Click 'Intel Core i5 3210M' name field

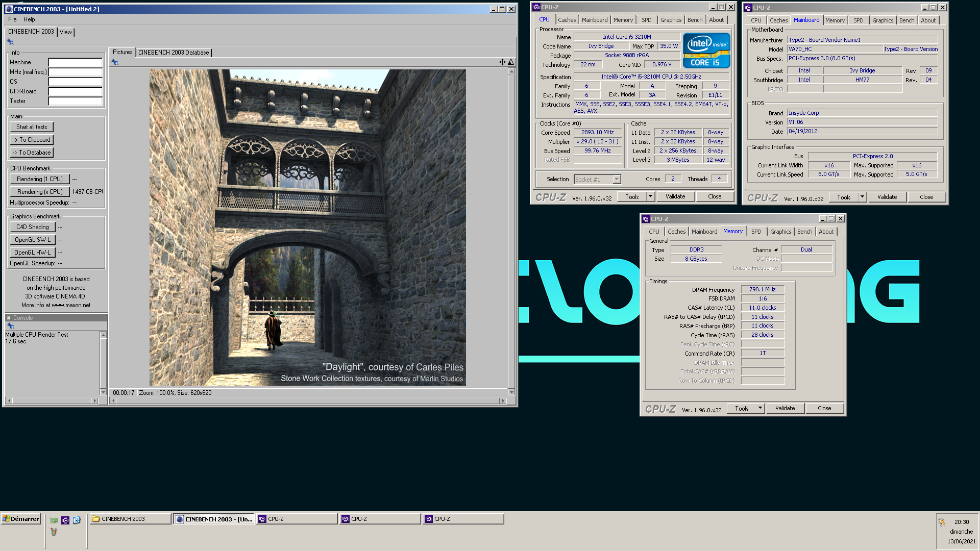point(627,37)
